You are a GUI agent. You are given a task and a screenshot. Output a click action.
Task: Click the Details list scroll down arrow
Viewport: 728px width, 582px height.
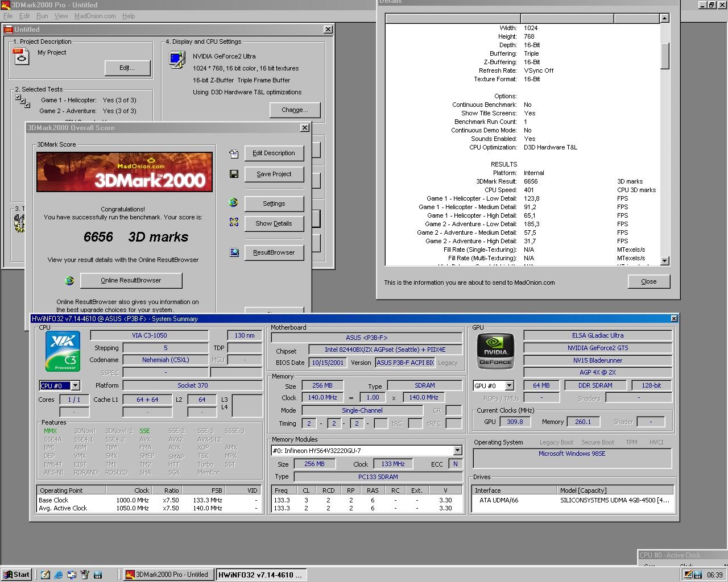(x=664, y=261)
